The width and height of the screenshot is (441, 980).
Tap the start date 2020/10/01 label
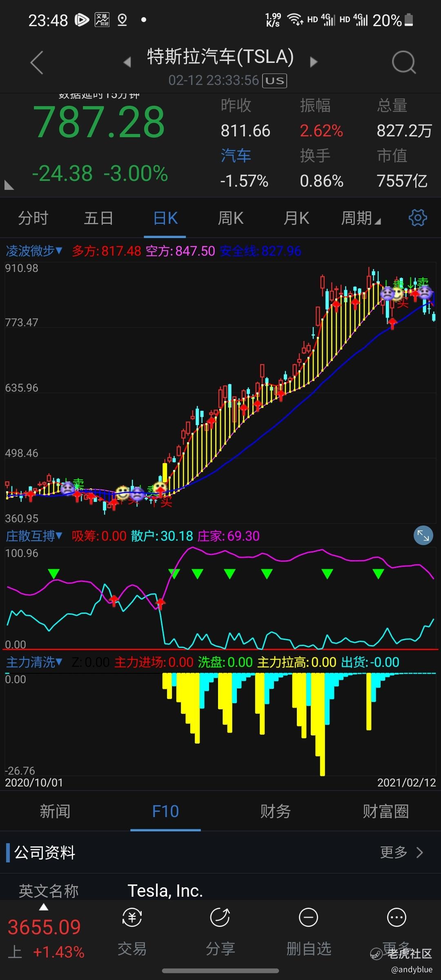34,782
